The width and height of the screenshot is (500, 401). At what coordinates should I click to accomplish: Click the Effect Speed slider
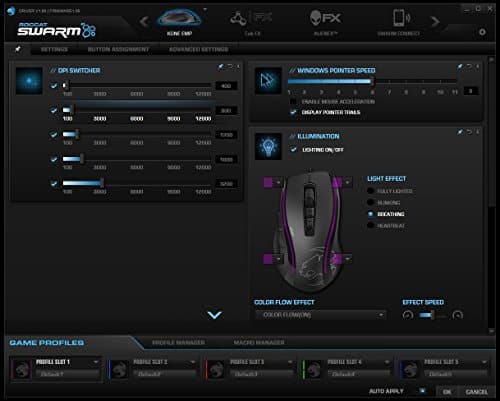click(433, 315)
